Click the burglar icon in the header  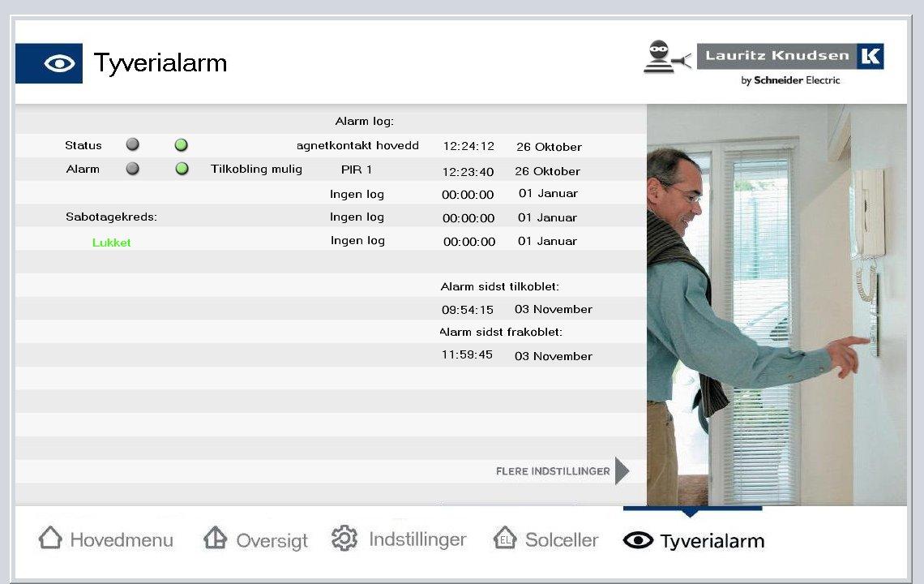[665, 57]
